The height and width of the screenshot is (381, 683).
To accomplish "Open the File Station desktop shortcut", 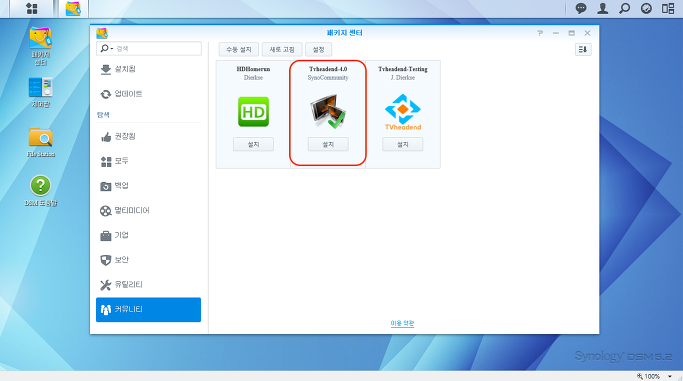I will point(41,142).
